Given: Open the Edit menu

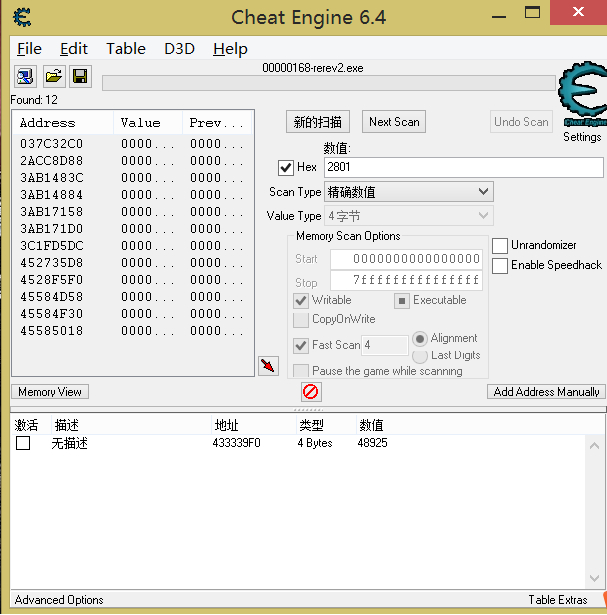Looking at the screenshot, I should pos(74,49).
